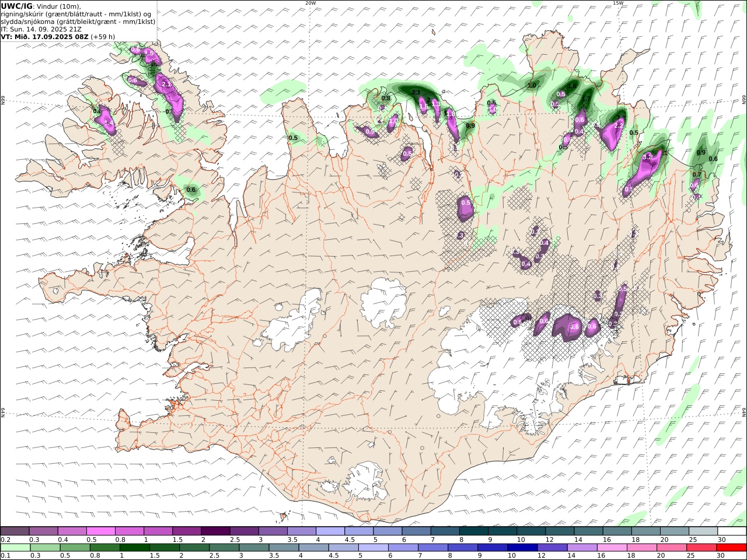The width and height of the screenshot is (747, 560).
Task: Pick lower legend red swatch starting at 30
Action: pos(731,547)
